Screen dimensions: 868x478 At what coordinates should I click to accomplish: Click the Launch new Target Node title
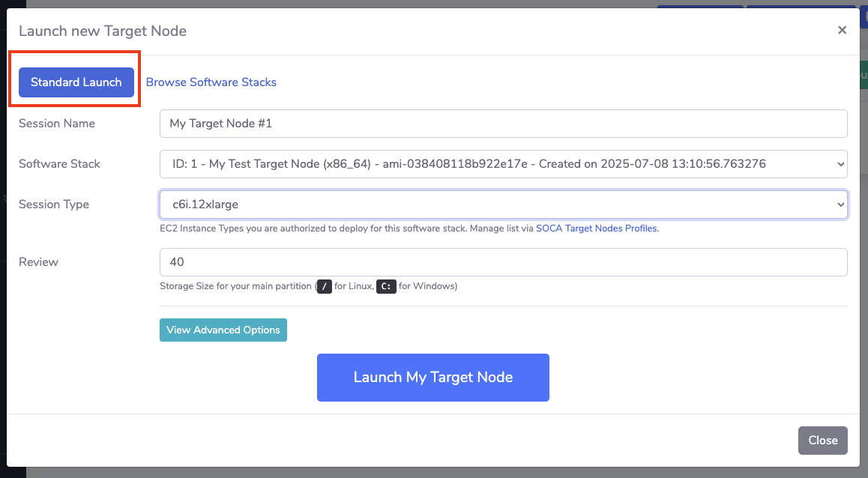click(x=103, y=31)
